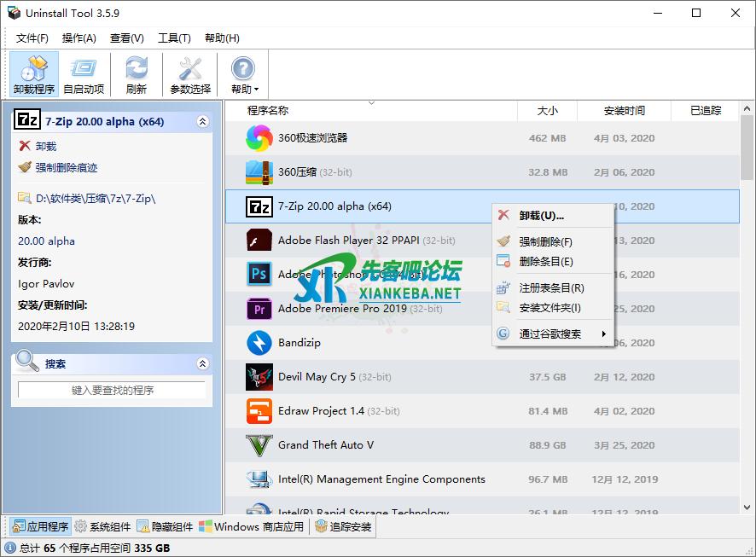This screenshot has width=756, height=557.
Task: Click the Adobe Premiere Pro 2019 icon
Action: point(259,309)
